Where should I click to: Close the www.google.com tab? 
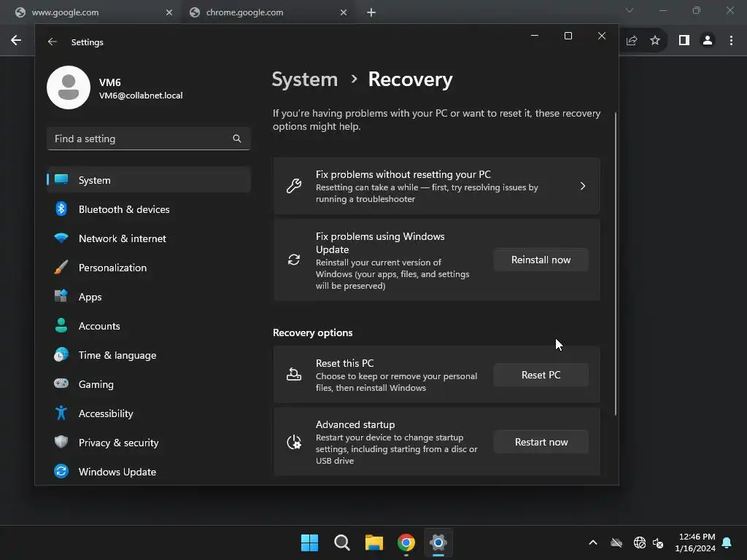point(169,12)
